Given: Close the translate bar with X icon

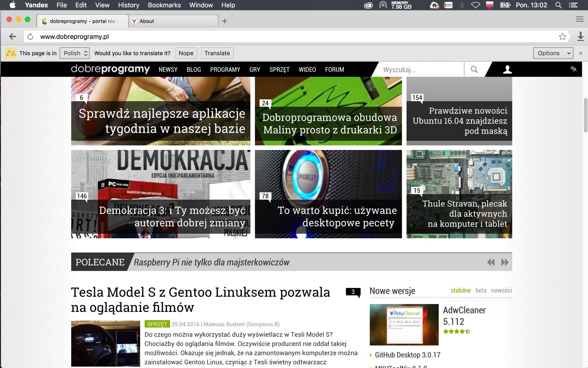Looking at the screenshot, I should (x=580, y=53).
